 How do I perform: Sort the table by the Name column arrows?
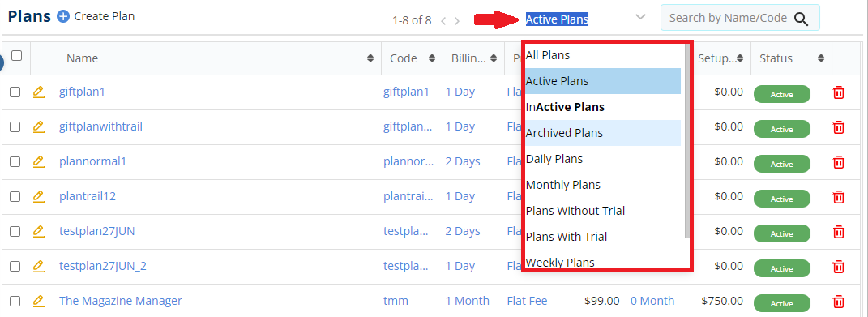click(370, 58)
